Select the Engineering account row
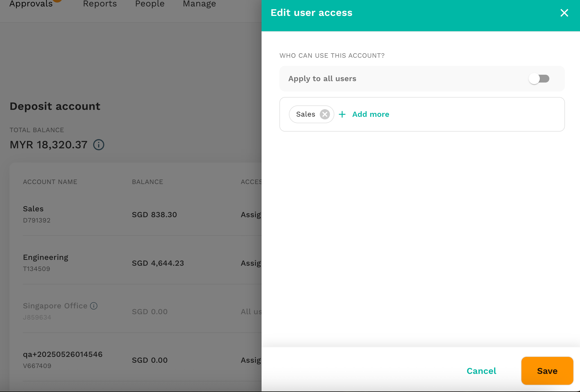Viewport: 580px width, 392px height. click(112, 262)
